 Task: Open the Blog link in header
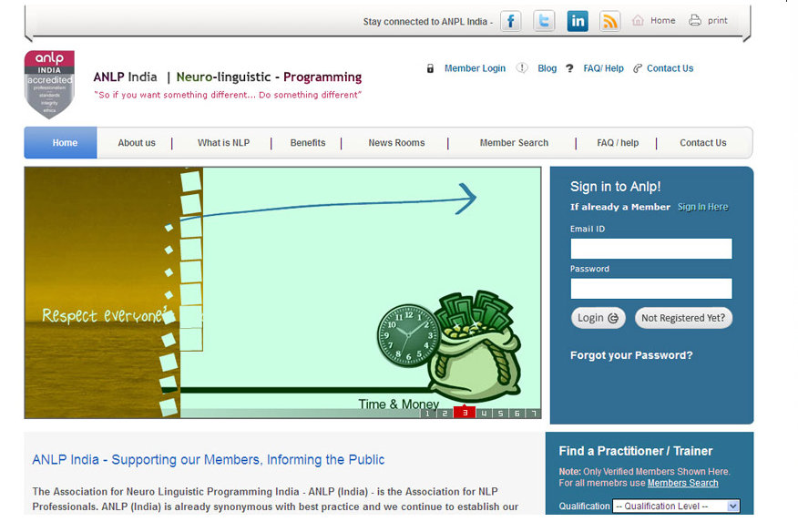pyautogui.click(x=547, y=68)
